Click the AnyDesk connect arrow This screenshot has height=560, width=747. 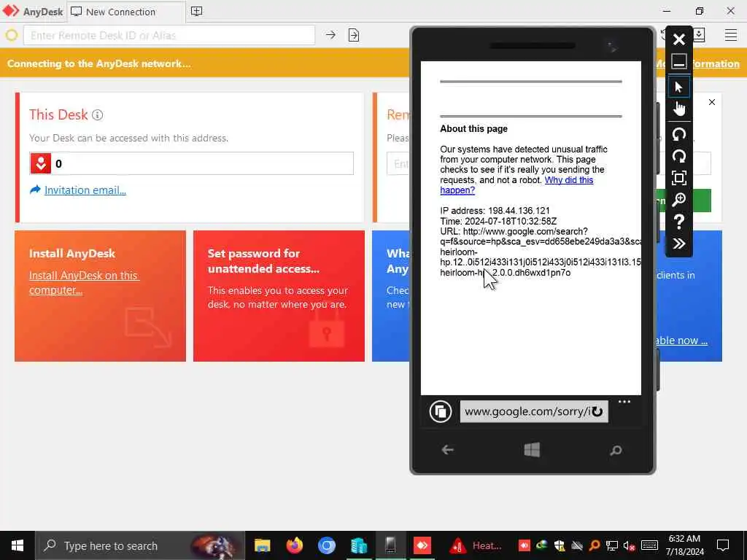click(x=330, y=35)
